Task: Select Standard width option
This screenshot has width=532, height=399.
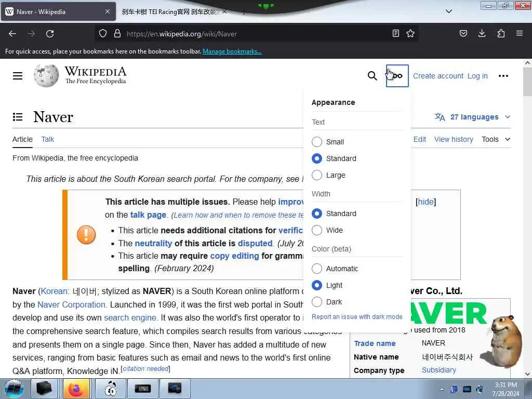Action: (317, 214)
